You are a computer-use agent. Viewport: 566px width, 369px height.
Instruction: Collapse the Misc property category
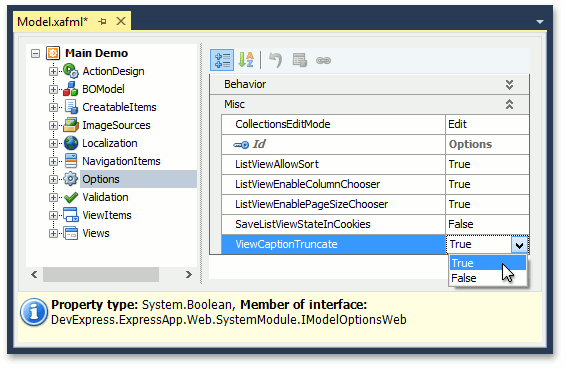(509, 104)
